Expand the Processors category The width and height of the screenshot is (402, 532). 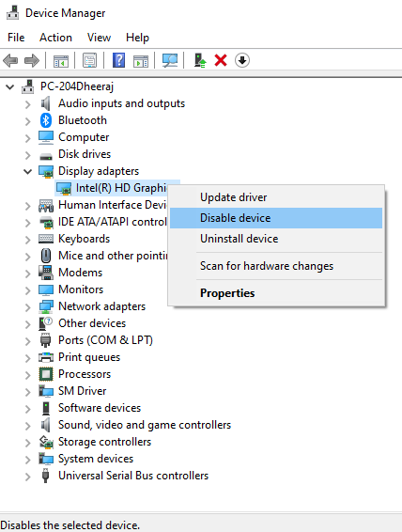pyautogui.click(x=28, y=375)
